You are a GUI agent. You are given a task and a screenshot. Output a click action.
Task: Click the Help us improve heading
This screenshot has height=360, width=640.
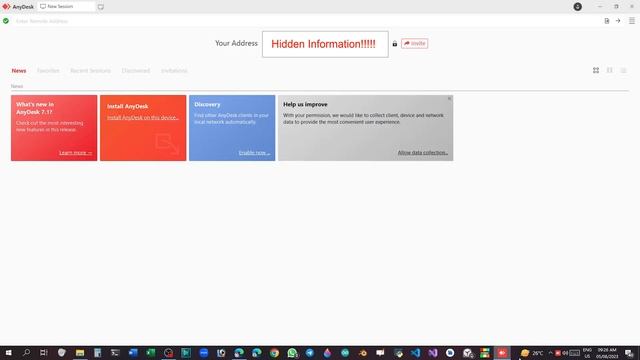point(305,104)
